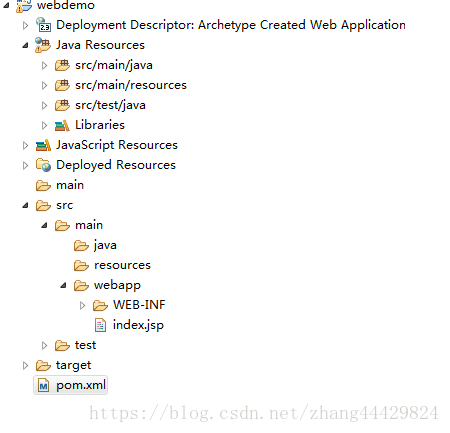The image size is (450, 433).
Task: Select the Libraries label
Action: 100,125
